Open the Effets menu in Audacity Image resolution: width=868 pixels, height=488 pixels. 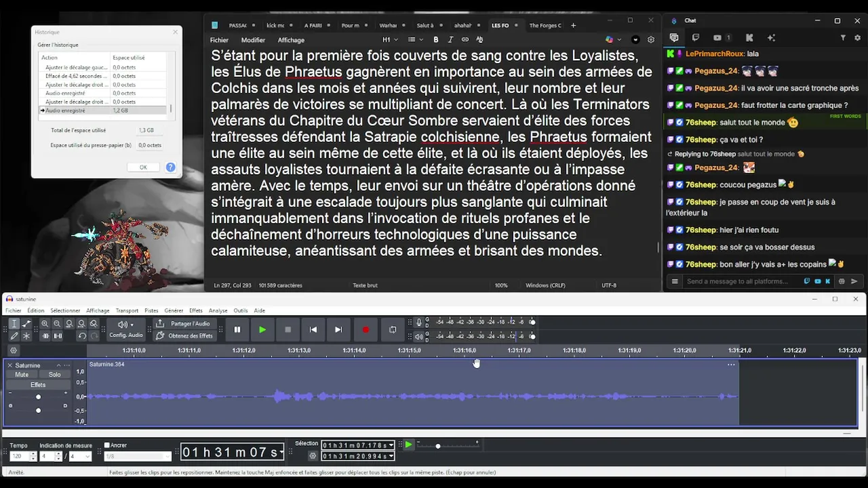[196, 310]
